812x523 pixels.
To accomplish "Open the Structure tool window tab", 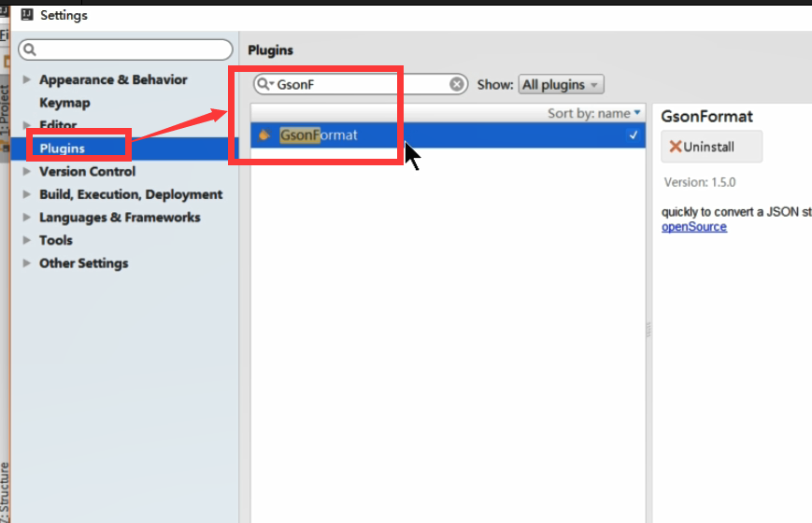I will point(5,492).
